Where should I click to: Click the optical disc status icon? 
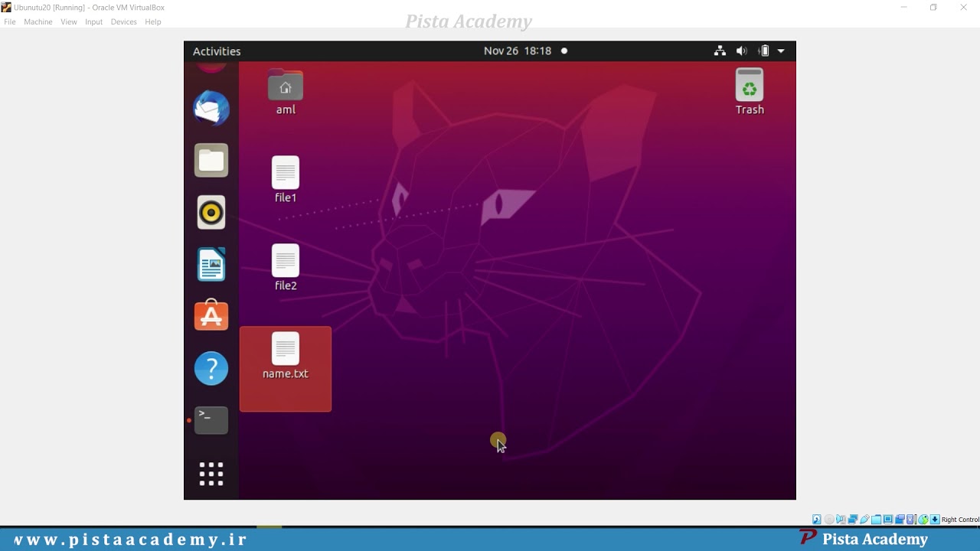coord(829,520)
